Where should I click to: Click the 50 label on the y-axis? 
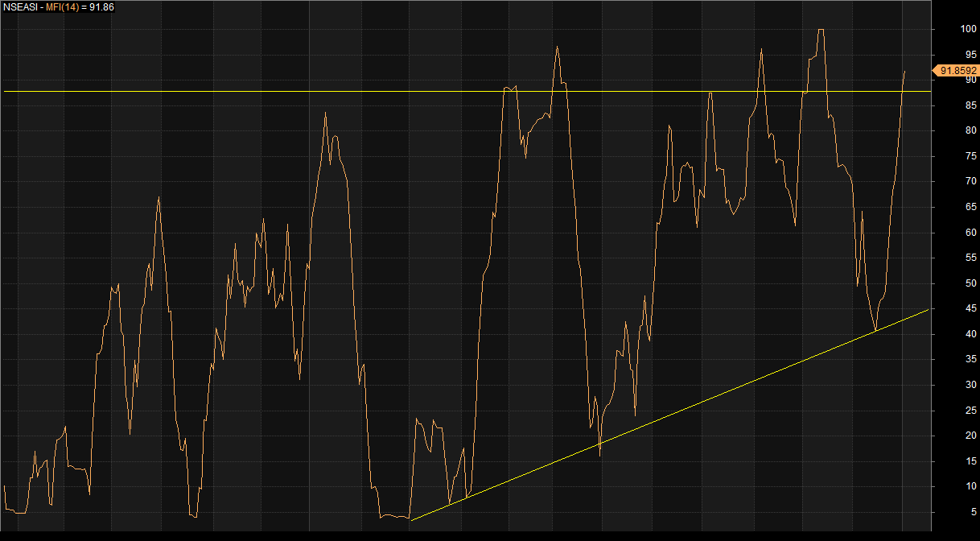point(970,284)
